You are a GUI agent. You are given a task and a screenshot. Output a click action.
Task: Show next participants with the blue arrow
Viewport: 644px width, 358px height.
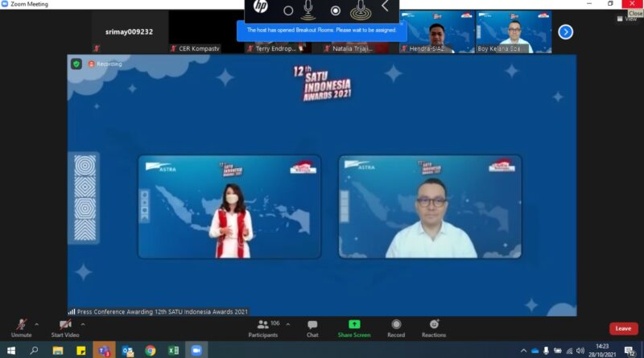click(566, 32)
